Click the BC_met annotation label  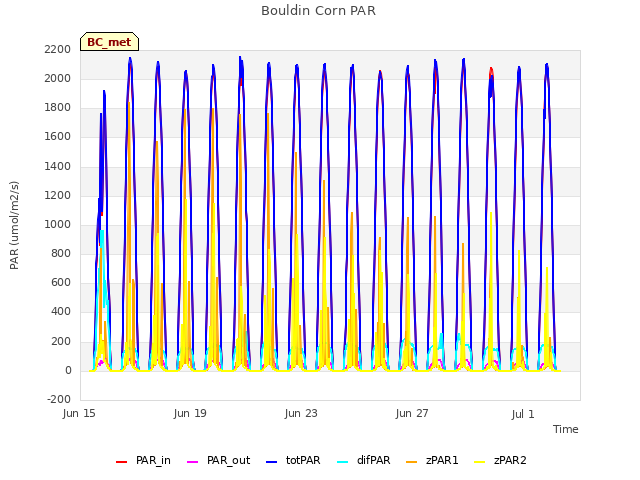109,42
